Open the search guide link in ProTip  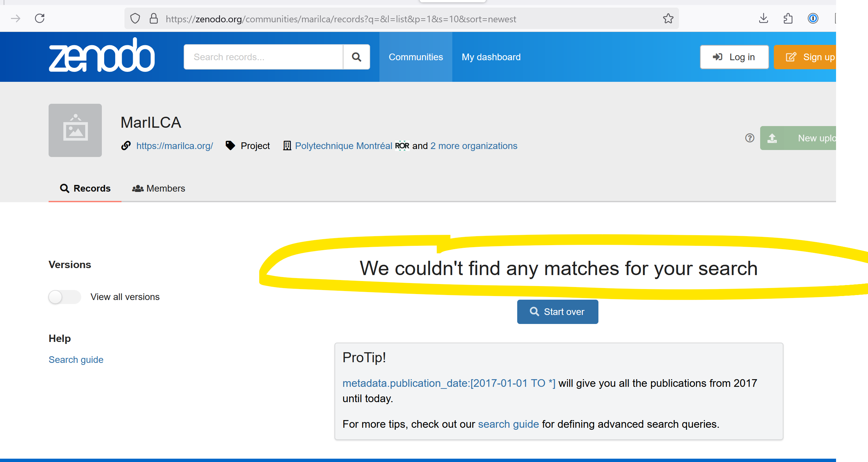pyautogui.click(x=508, y=424)
